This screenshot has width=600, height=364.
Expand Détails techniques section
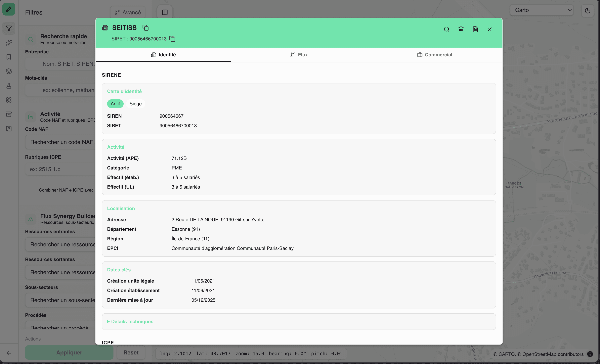point(130,321)
